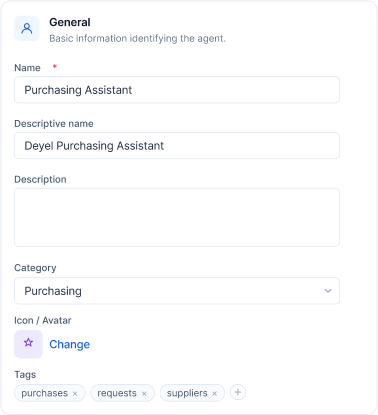Click the General heading text
This screenshot has width=378, height=415.
click(x=70, y=22)
